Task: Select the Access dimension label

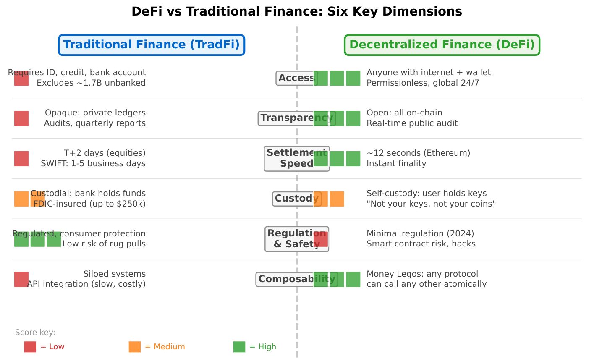Action: tap(296, 78)
